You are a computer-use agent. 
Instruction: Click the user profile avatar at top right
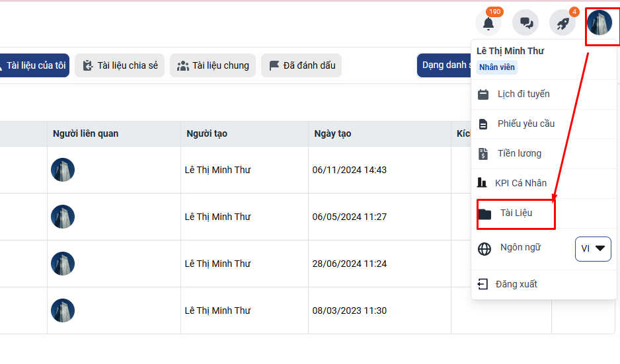(600, 23)
